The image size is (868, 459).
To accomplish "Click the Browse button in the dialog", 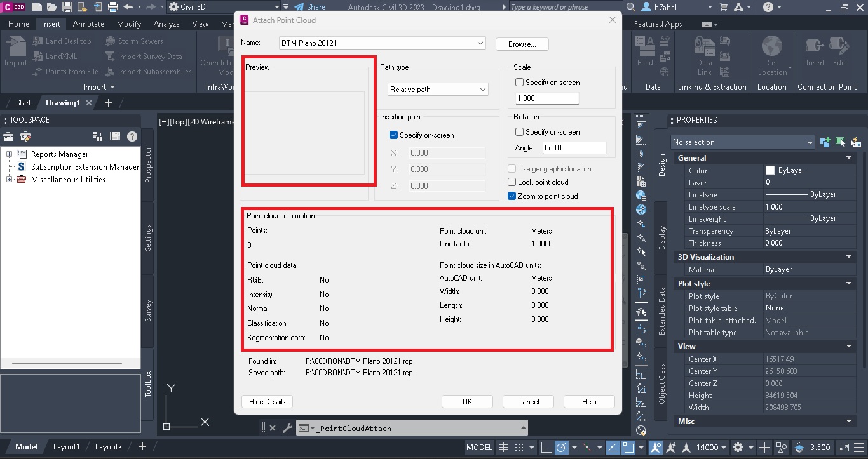I will pyautogui.click(x=522, y=44).
